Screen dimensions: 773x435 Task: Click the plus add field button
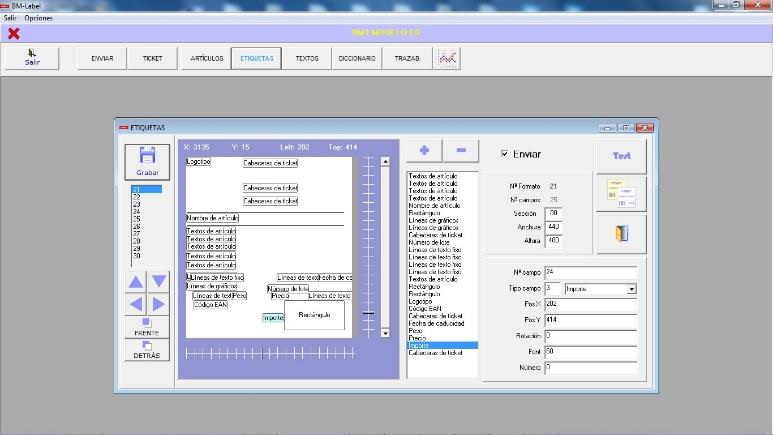(424, 150)
